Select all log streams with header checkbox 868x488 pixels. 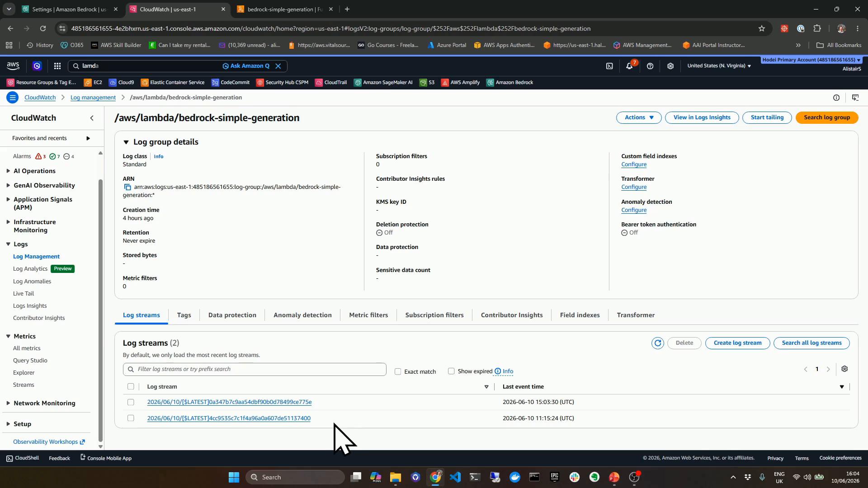tap(131, 386)
